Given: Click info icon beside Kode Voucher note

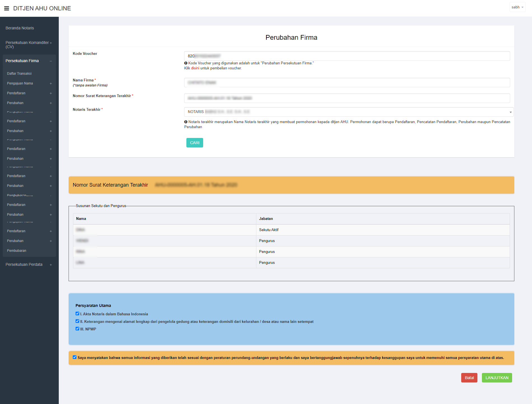Looking at the screenshot, I should tap(186, 63).
